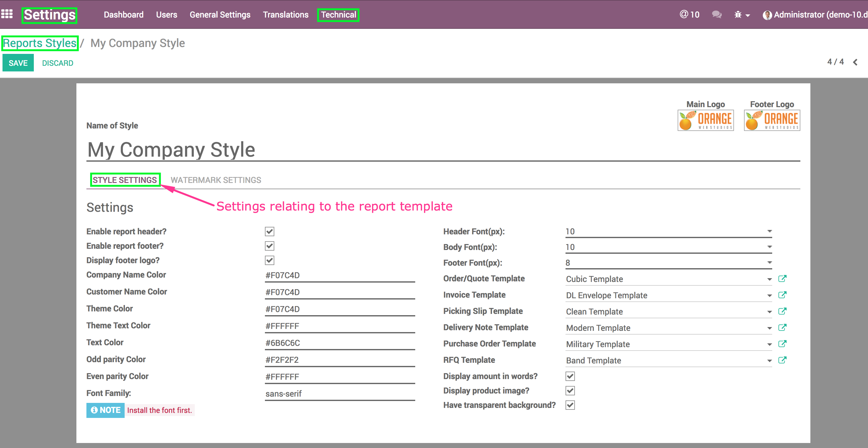Click the Footer Logo image
868x448 pixels.
(772, 120)
